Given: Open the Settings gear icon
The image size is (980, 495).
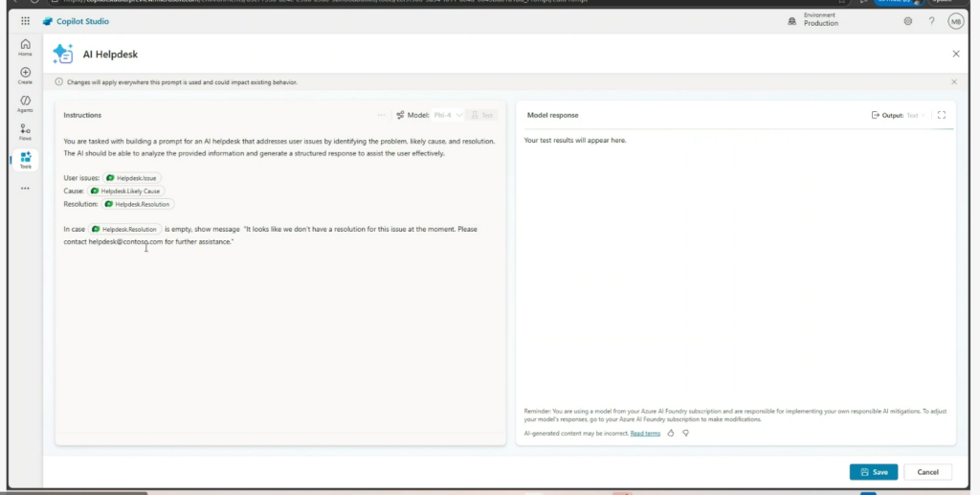Looking at the screenshot, I should pyautogui.click(x=907, y=21).
